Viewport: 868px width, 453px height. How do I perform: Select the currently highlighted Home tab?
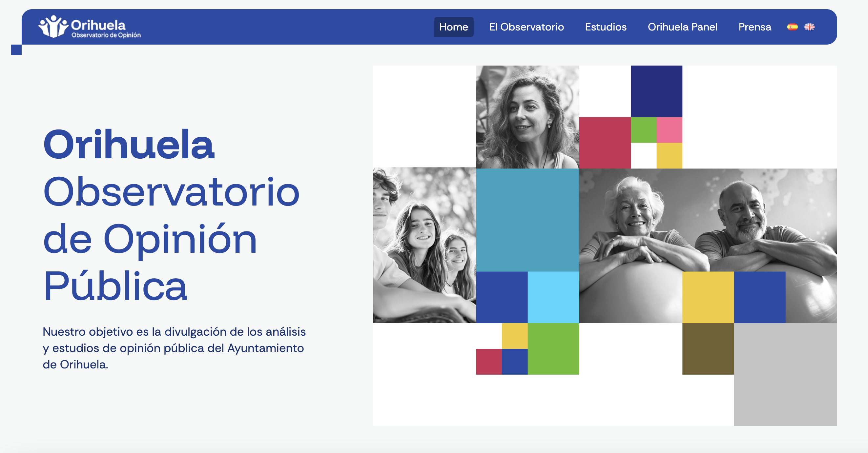[x=454, y=27]
